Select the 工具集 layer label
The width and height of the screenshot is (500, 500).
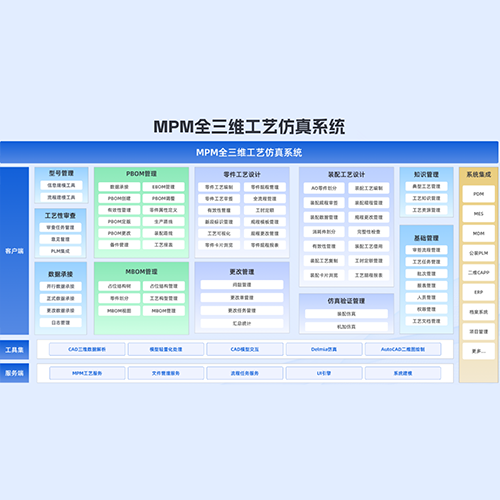tap(14, 350)
